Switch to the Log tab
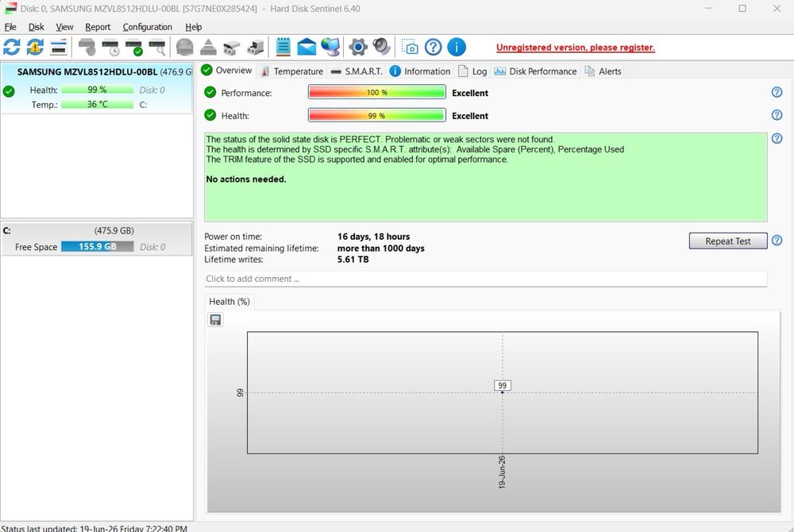 (x=473, y=71)
